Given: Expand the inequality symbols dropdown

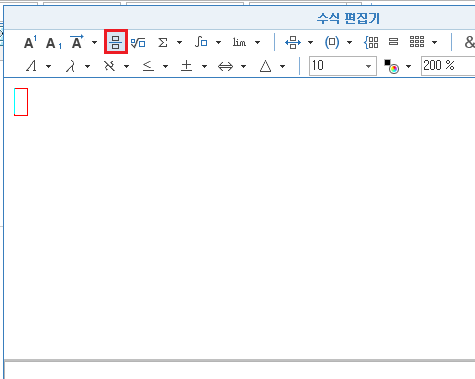Looking at the screenshot, I should (165, 66).
